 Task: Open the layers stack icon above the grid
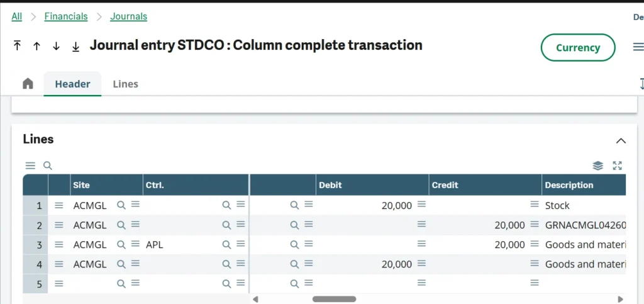tap(597, 166)
